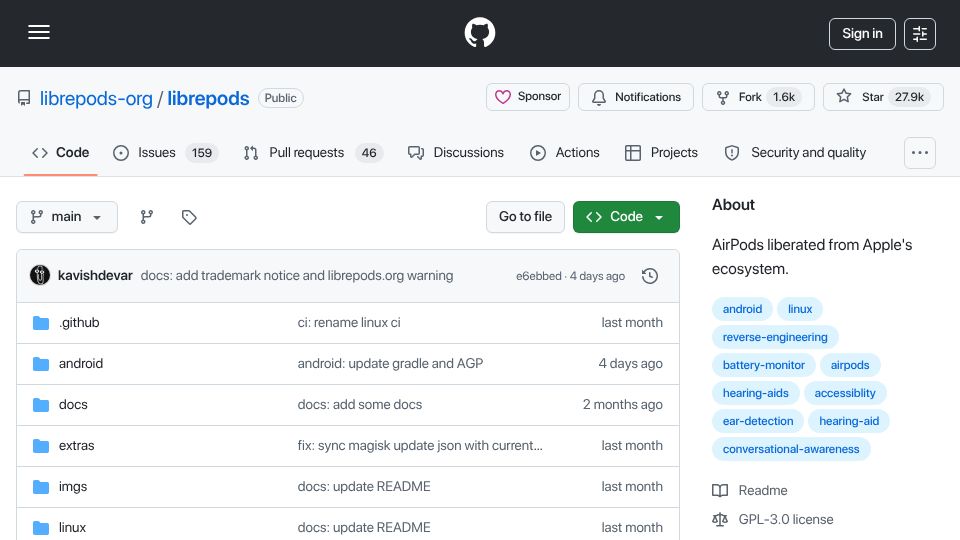Expand the green Code dropdown
The width and height of the screenshot is (960, 540).
point(626,217)
